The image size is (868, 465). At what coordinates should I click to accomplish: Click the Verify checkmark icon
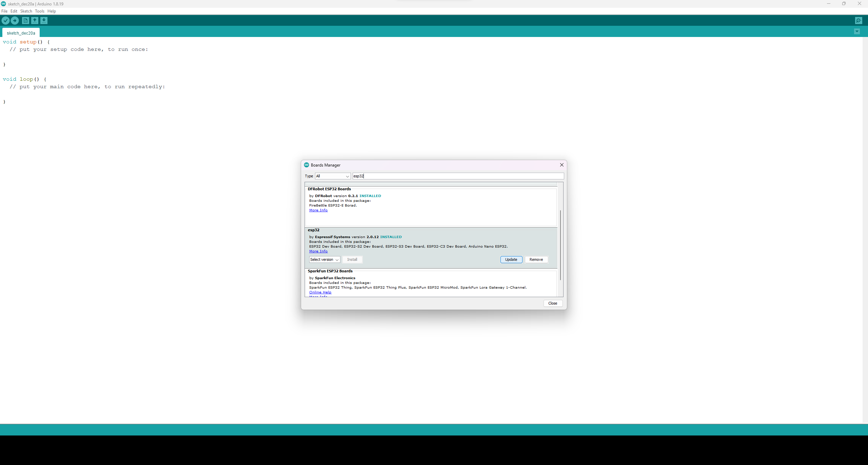pyautogui.click(x=5, y=21)
